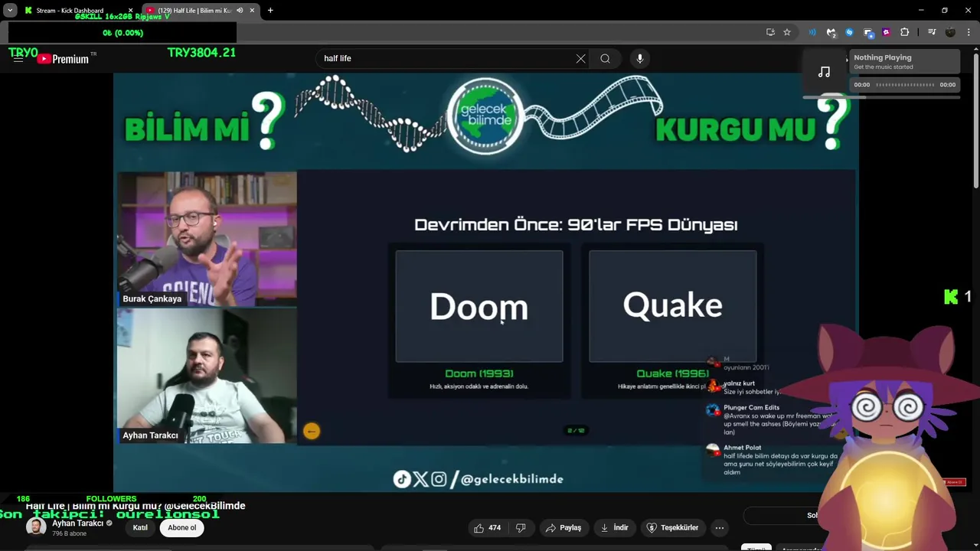
Task: Open the picture-in-picture extension icon
Action: point(868,32)
